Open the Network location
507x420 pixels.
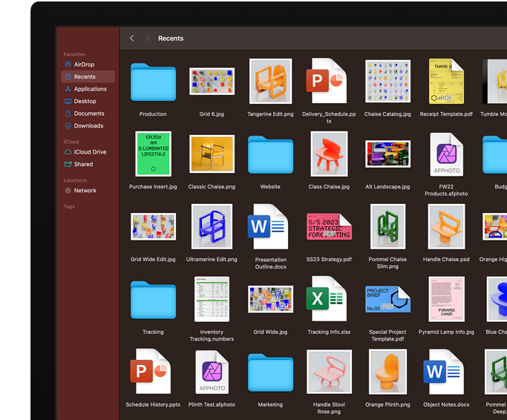click(x=85, y=191)
